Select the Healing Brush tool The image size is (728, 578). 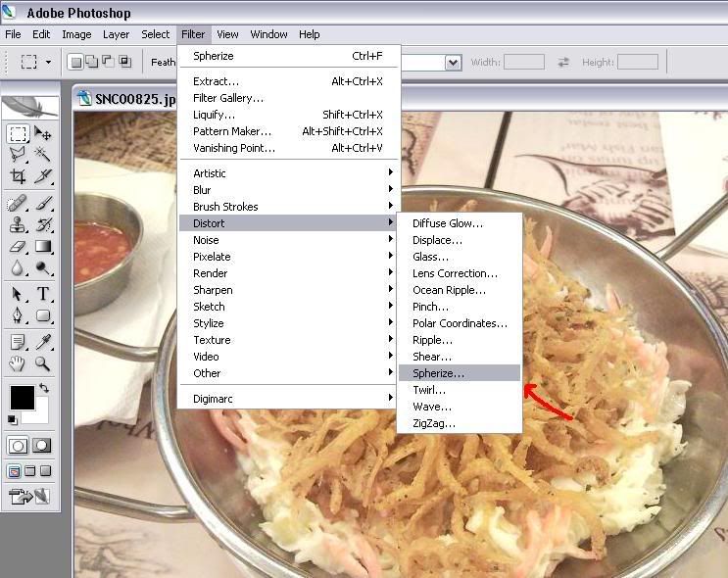[x=18, y=204]
